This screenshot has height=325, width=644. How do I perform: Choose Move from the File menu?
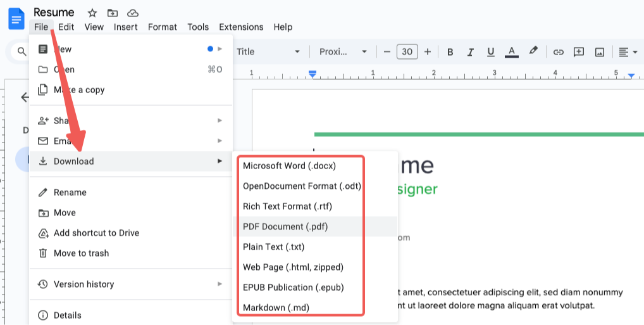point(131,212)
